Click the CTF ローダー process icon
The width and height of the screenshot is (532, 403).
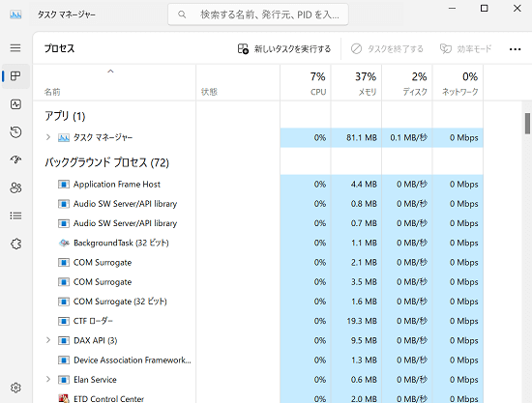64,321
